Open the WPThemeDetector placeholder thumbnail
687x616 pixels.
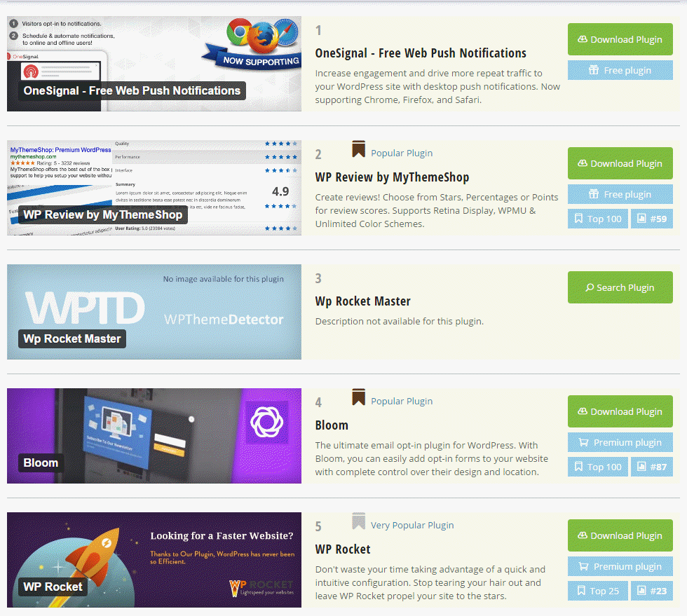pyautogui.click(x=154, y=312)
